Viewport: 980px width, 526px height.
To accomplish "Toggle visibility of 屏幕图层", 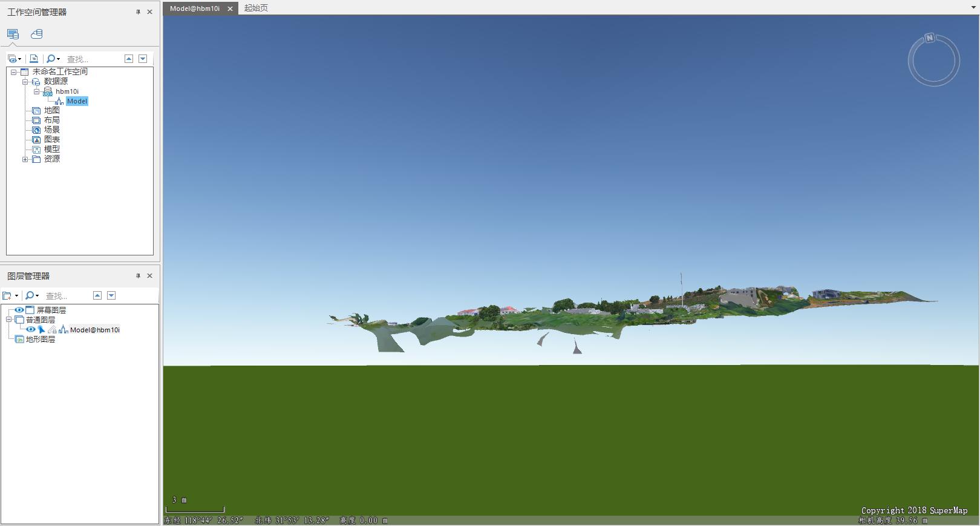I will click(19, 310).
